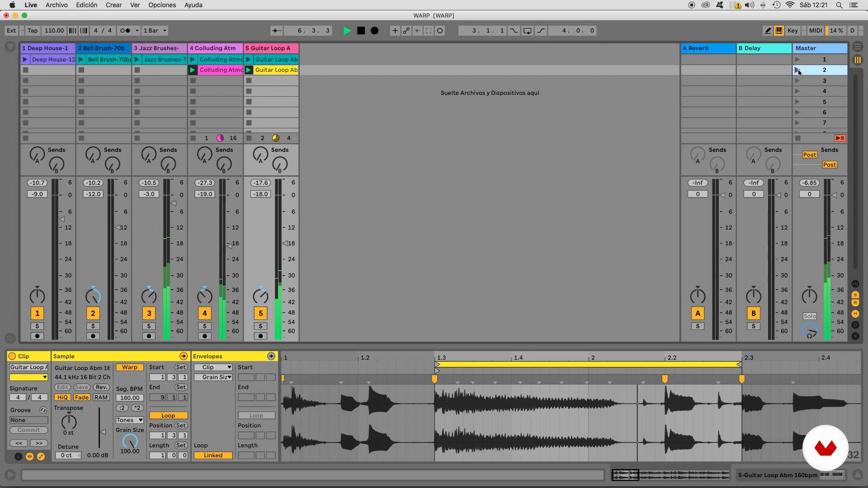The width and height of the screenshot is (868, 488).
Task: Open the Ver menu
Action: [x=135, y=5]
